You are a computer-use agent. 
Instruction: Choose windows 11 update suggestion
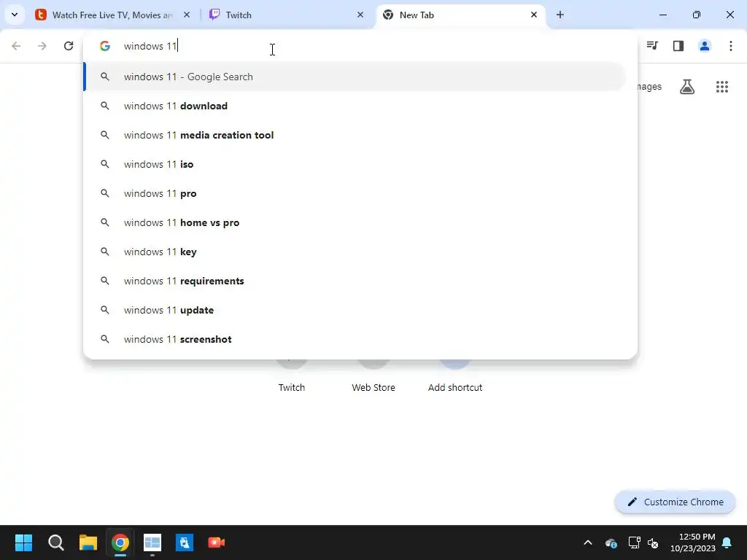[x=355, y=310]
